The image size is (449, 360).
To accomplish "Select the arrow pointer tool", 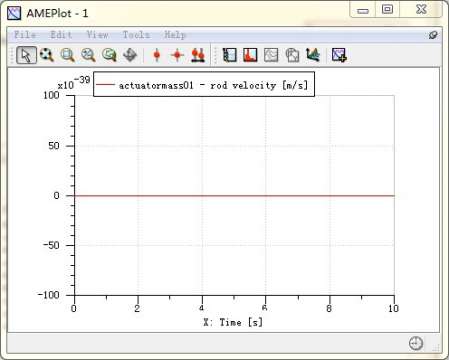I will [26, 55].
